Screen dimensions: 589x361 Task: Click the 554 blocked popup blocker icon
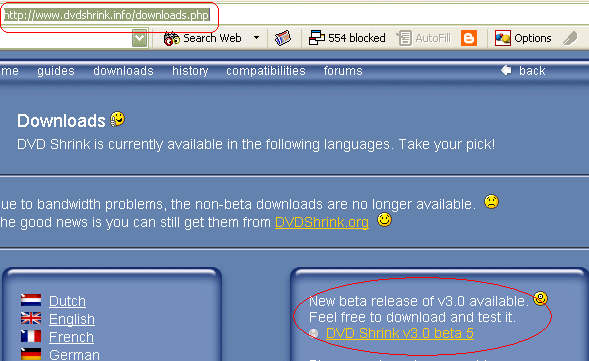pos(317,38)
